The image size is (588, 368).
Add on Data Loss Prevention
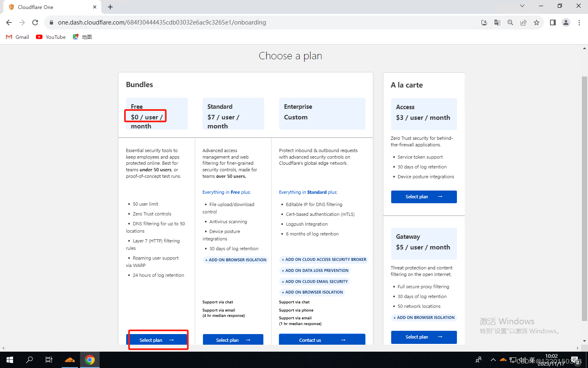[315, 271]
